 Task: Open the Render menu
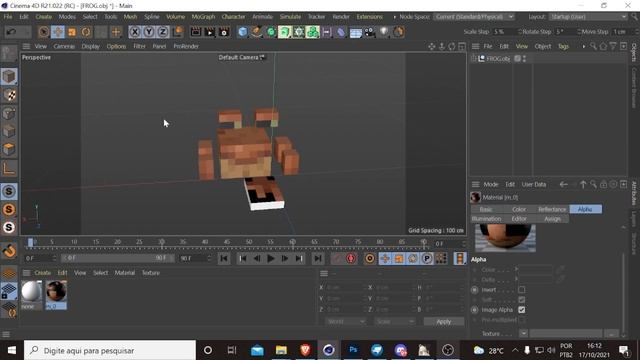(x=341, y=17)
